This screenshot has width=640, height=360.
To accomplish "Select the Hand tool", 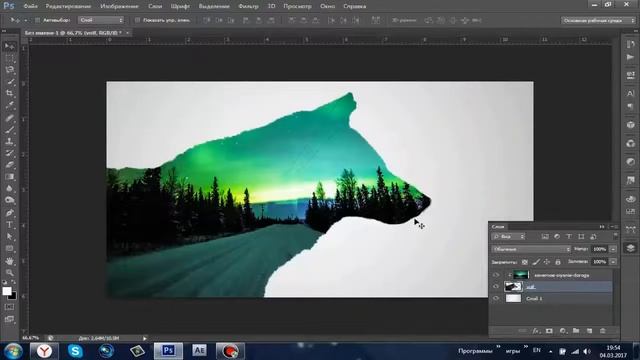I will [9, 261].
